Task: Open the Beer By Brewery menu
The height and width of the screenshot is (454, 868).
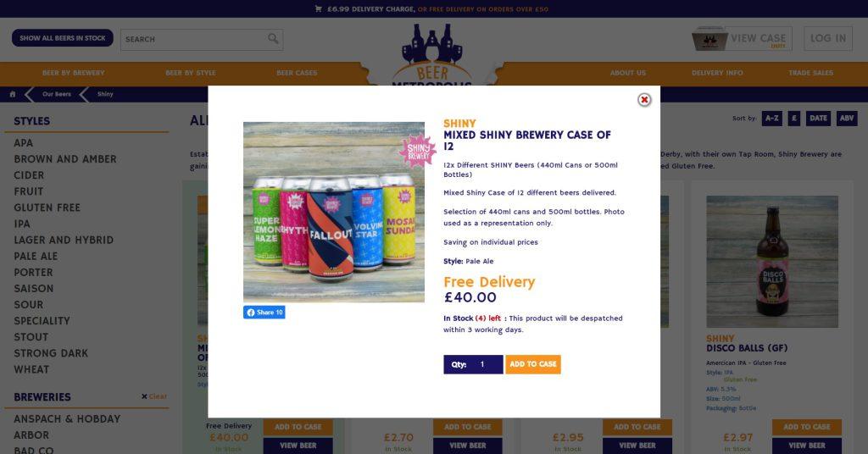Action: (74, 73)
